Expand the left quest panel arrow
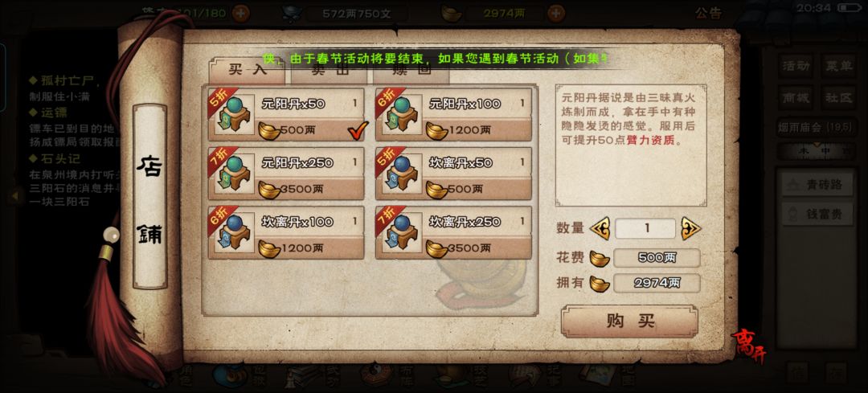 click(15, 194)
